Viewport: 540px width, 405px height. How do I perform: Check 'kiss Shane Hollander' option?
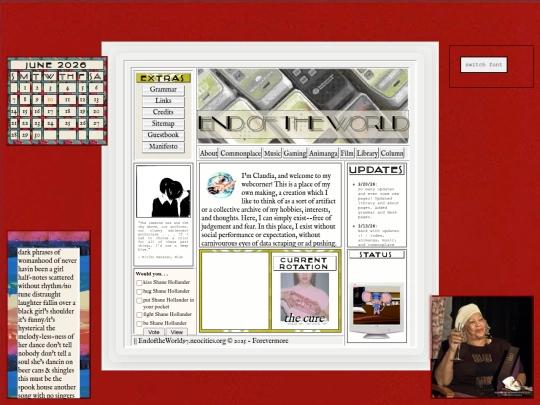[x=139, y=283]
